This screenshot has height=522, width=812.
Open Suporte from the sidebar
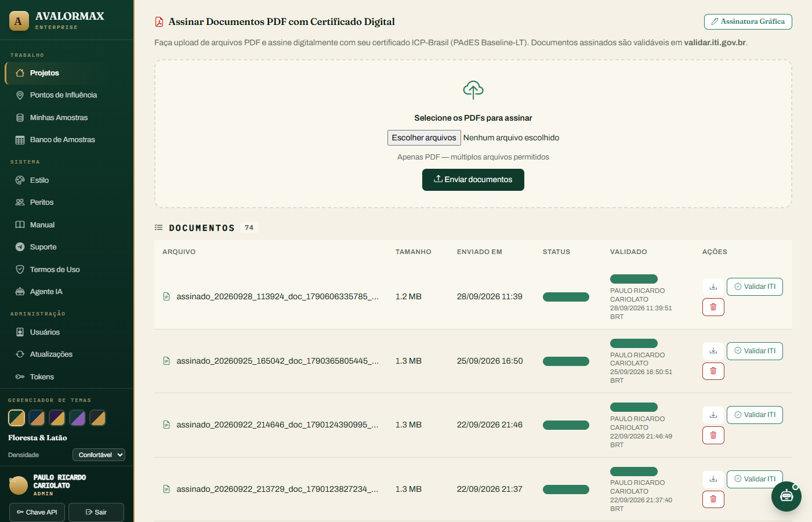[x=67, y=247]
